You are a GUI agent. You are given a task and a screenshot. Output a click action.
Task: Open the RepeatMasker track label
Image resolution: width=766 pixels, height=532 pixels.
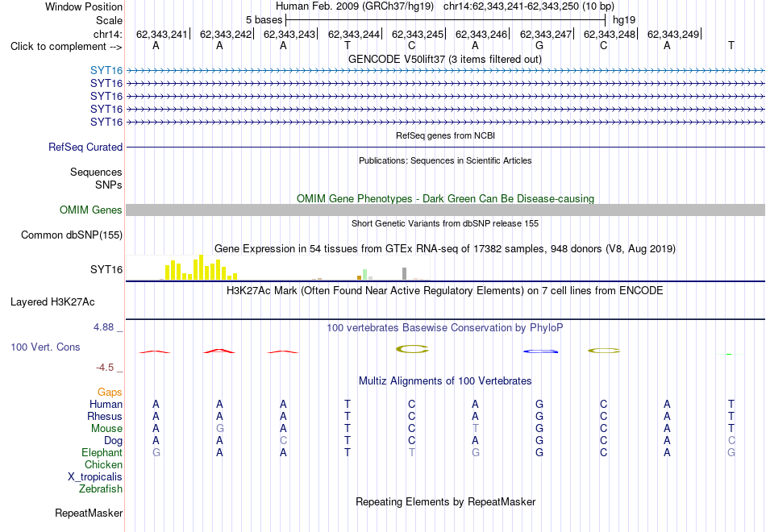pyautogui.click(x=89, y=513)
